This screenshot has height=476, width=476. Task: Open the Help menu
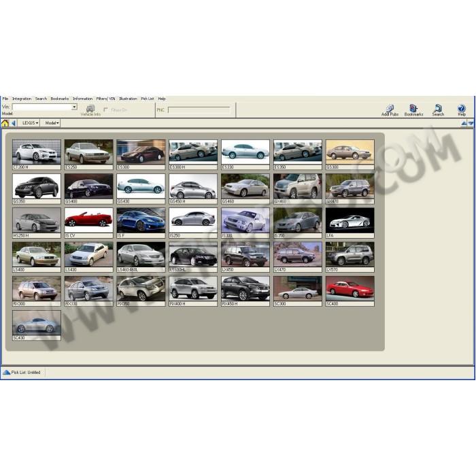162,99
